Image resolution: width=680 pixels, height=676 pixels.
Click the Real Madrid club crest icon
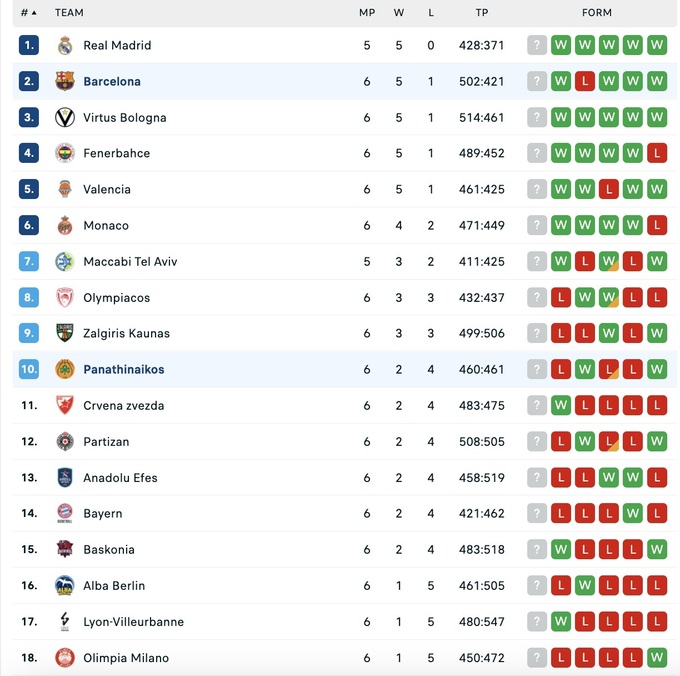pos(65,45)
